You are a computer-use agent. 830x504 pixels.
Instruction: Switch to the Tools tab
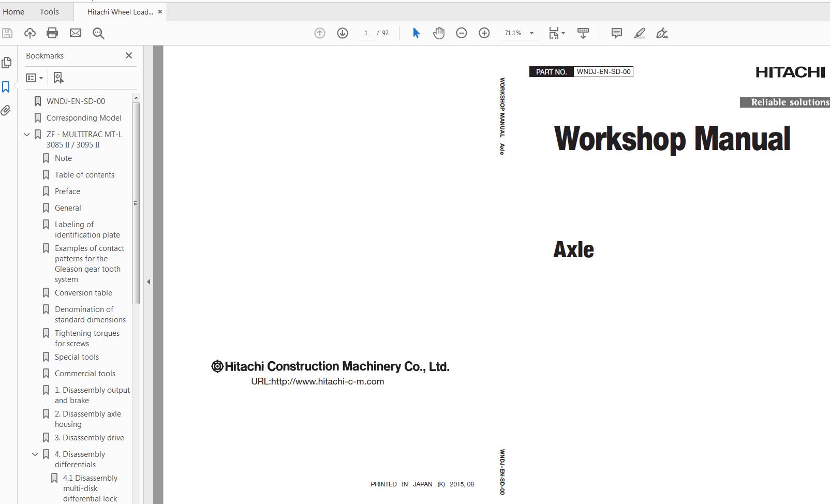click(x=49, y=11)
